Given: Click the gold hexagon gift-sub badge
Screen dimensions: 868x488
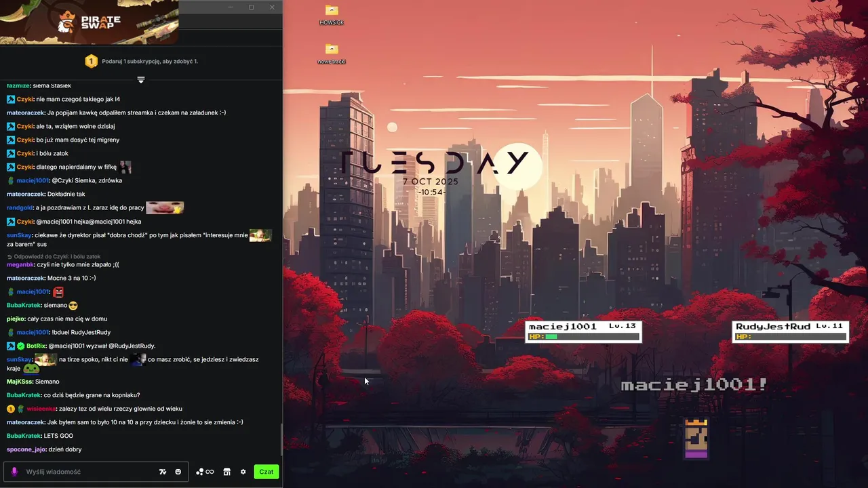Looking at the screenshot, I should point(91,62).
